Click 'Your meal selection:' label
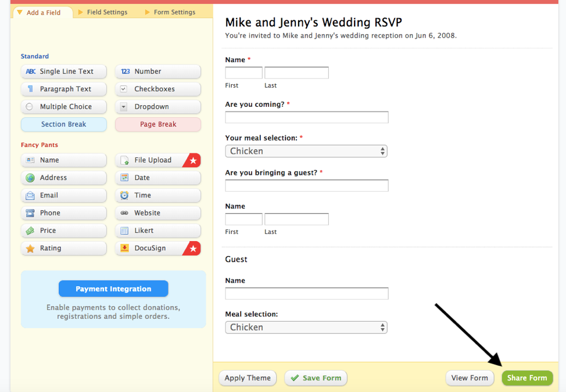The image size is (566, 392). 261,138
